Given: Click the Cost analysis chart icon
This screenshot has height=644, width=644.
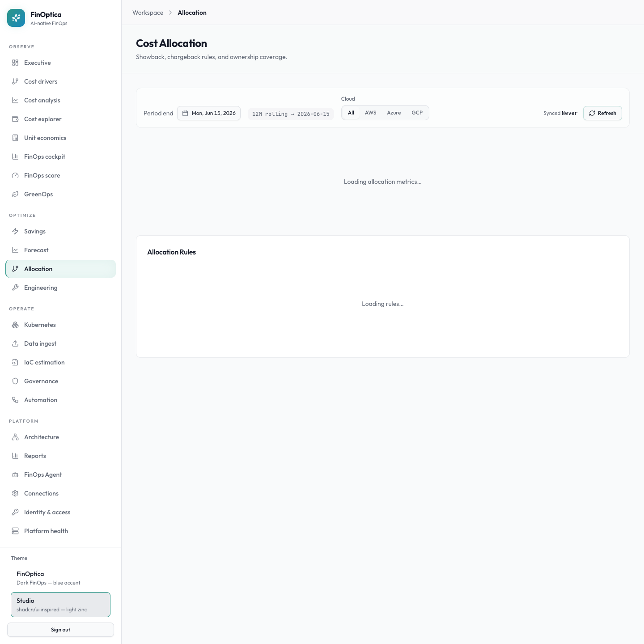Looking at the screenshot, I should 15,100.
